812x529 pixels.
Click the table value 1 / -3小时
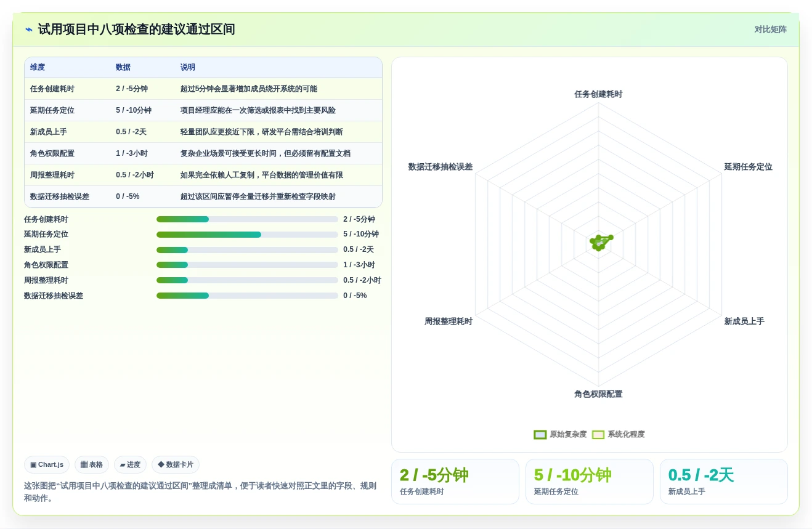coord(132,154)
